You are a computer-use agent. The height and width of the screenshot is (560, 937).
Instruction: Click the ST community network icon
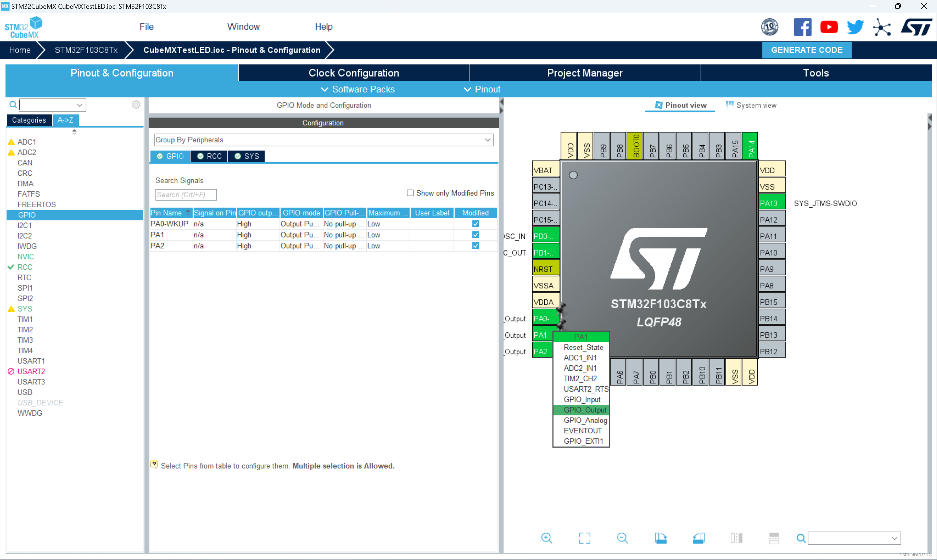pos(881,27)
